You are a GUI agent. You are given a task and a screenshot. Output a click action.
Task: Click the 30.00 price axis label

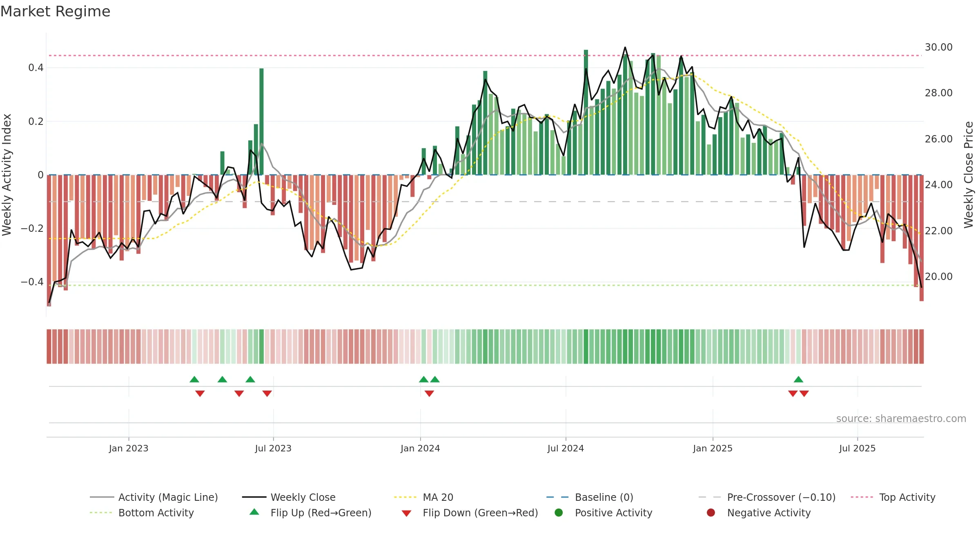[x=938, y=47]
